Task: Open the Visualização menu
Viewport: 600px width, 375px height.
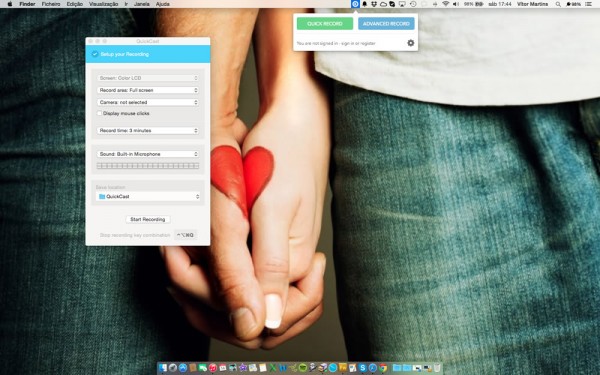Action: [103, 4]
